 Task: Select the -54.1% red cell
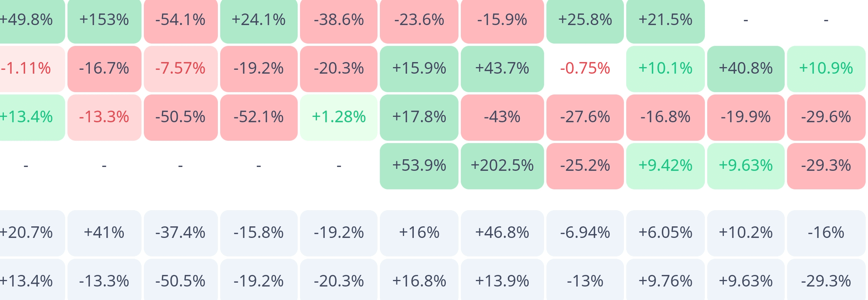point(180,20)
